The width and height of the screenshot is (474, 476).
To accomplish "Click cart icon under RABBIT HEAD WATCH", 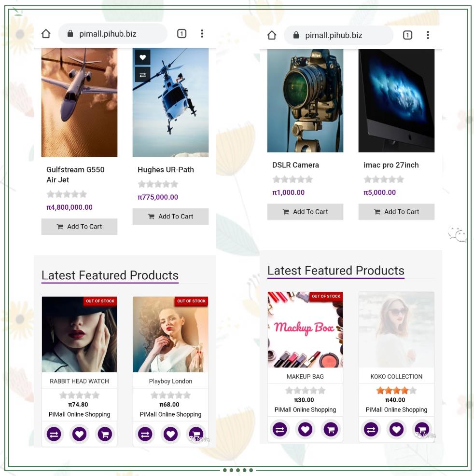I will click(x=105, y=434).
